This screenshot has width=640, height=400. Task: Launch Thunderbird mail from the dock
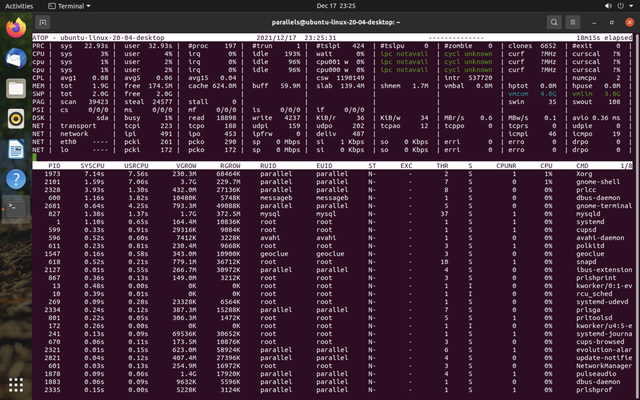(16, 58)
